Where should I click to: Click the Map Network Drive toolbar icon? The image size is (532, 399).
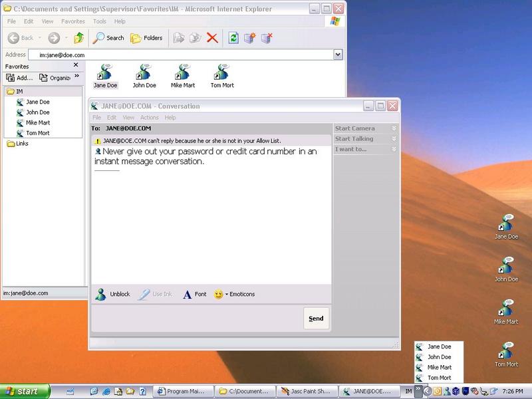coord(250,38)
